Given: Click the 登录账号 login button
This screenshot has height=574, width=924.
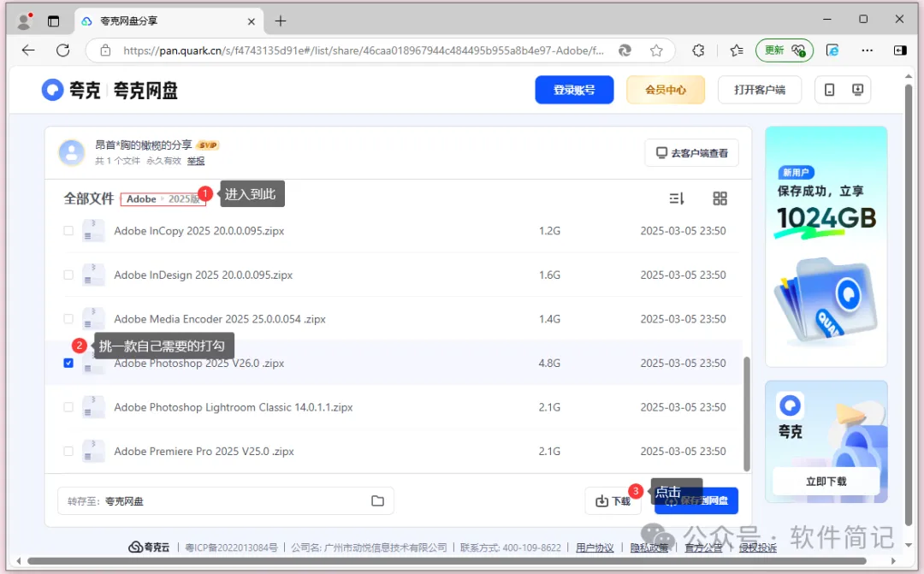Looking at the screenshot, I should [x=575, y=90].
